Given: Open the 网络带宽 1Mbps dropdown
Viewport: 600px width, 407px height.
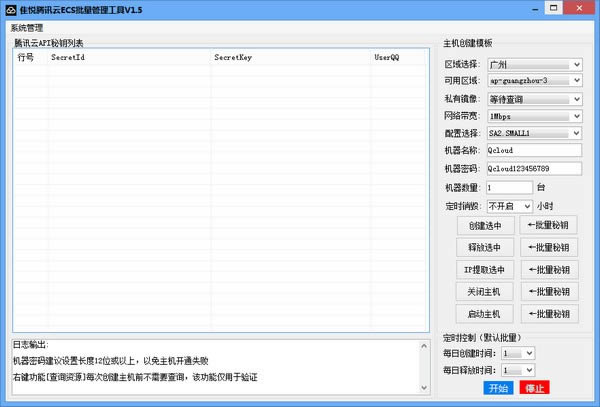Looking at the screenshot, I should click(533, 116).
